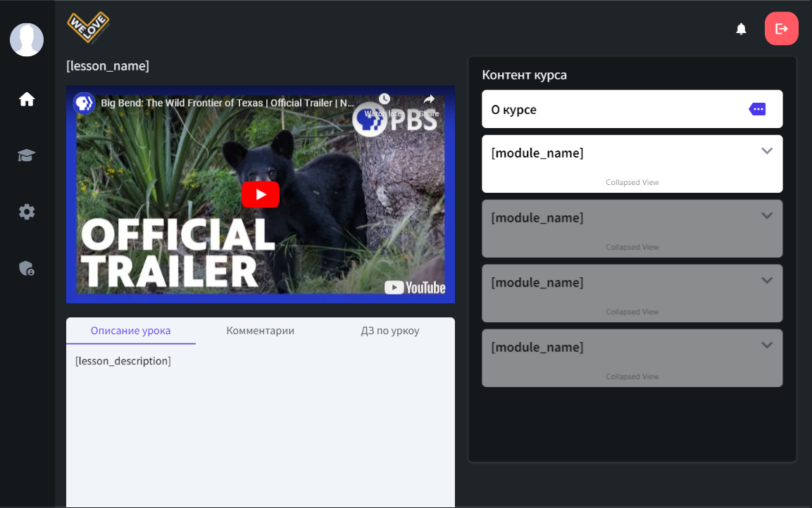
Task: Open courses via graduation cap icon
Action: point(27,155)
